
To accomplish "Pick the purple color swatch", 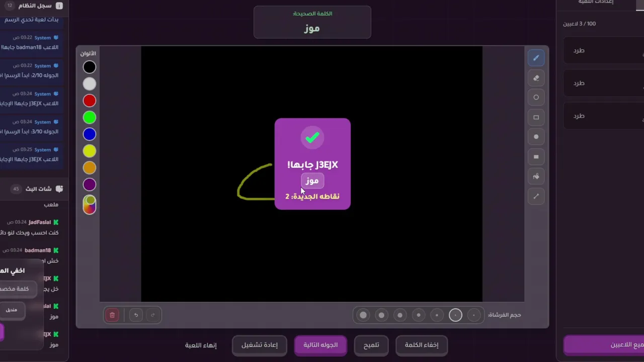I will pos(90,185).
